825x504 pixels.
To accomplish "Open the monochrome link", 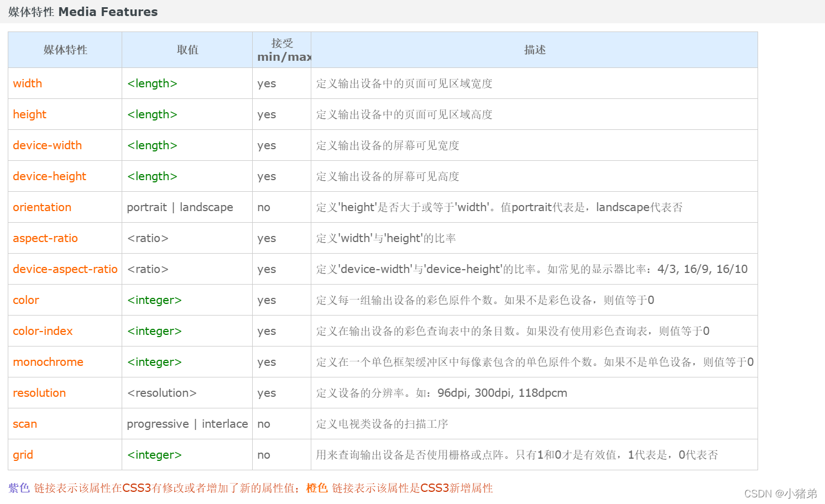I will [48, 362].
